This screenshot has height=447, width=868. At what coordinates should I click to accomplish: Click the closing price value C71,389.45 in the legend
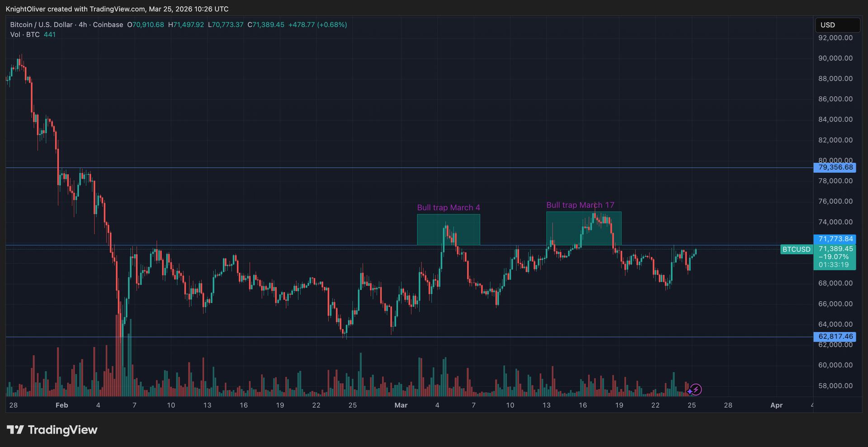(266, 25)
